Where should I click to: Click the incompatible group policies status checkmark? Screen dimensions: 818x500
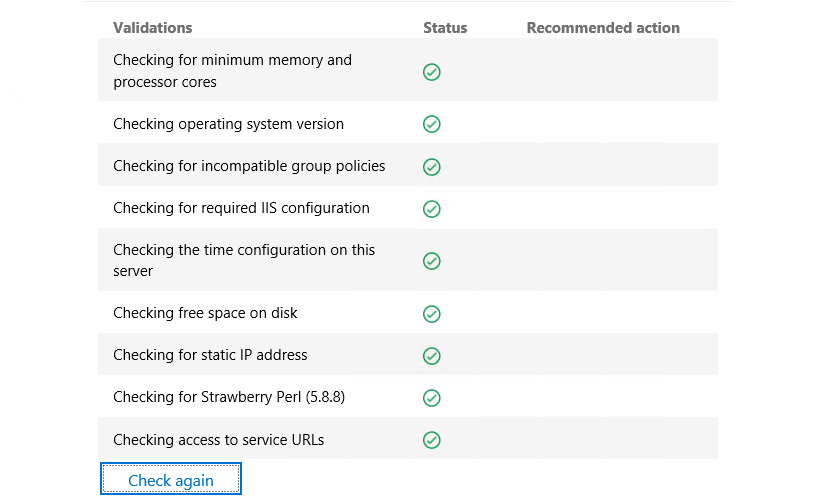[x=431, y=167]
